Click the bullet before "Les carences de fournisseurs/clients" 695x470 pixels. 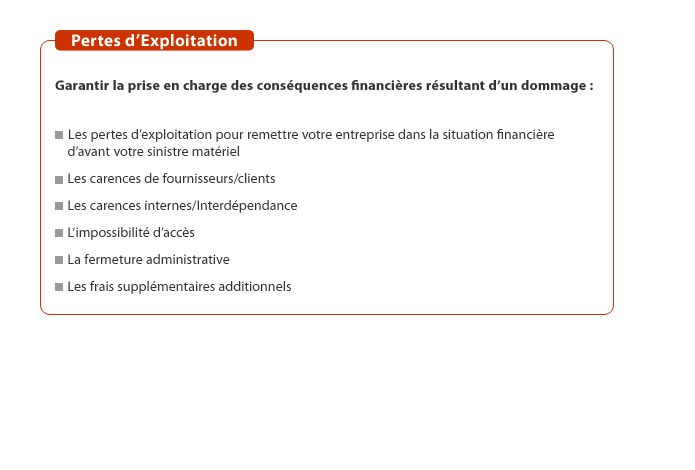pyautogui.click(x=59, y=179)
